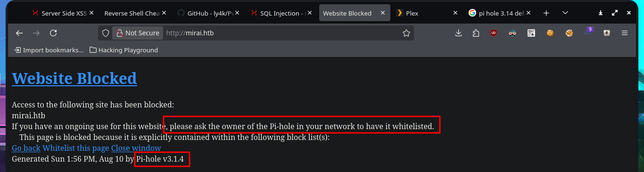
Task: Click the Close window link
Action: 136,148
